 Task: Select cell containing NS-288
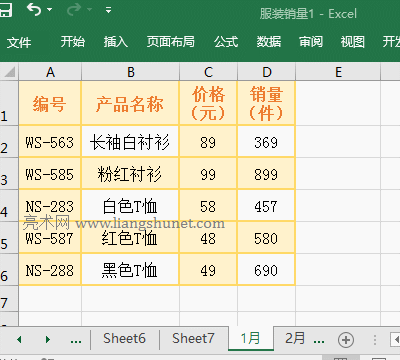click(x=50, y=270)
